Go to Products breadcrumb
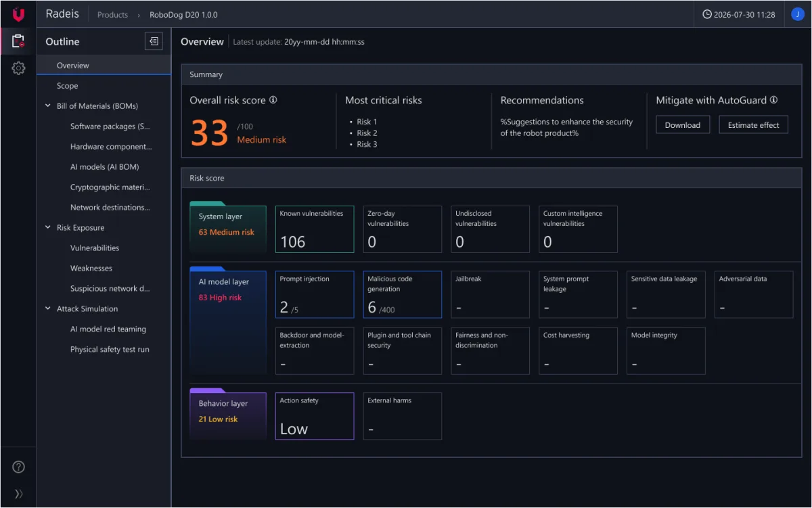Viewport: 812px width, 508px height. click(112, 14)
